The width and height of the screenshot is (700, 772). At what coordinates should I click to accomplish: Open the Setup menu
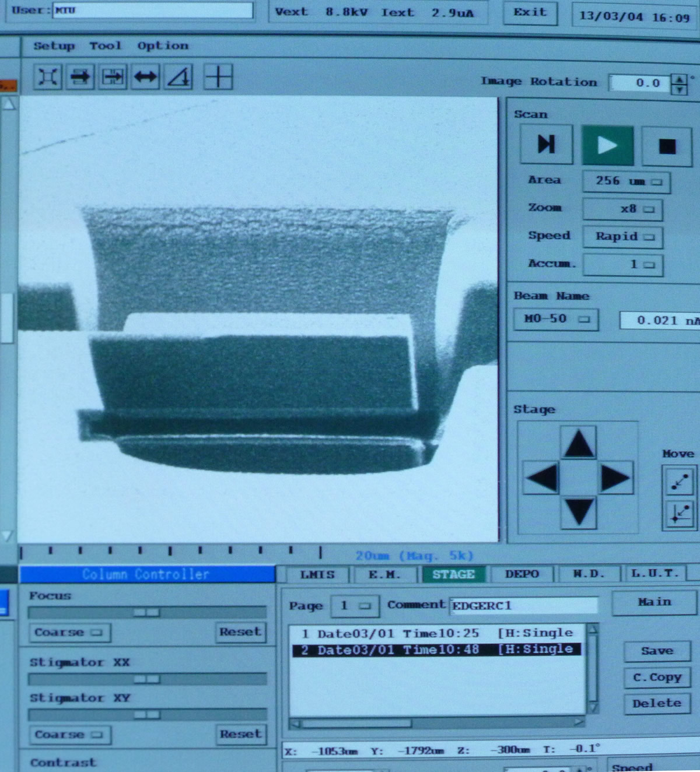click(54, 46)
